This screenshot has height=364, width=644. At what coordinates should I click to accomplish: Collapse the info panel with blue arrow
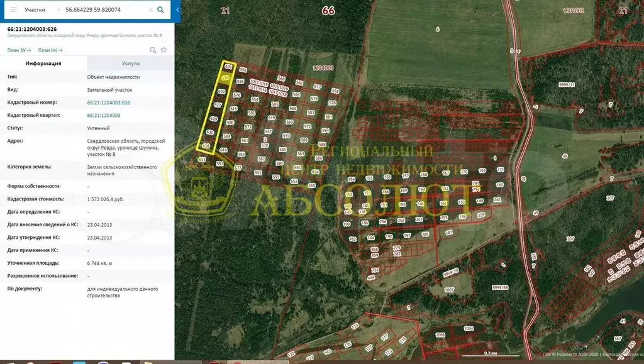click(177, 9)
